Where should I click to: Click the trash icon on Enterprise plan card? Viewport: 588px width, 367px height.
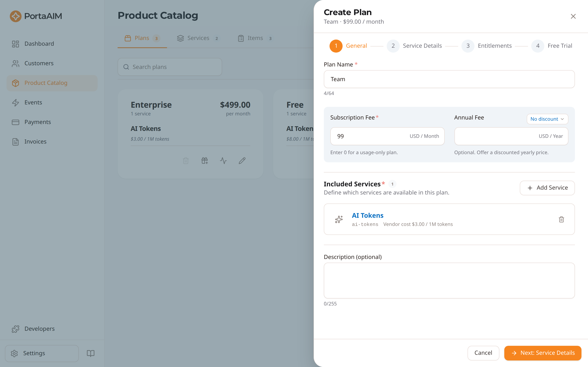186,160
